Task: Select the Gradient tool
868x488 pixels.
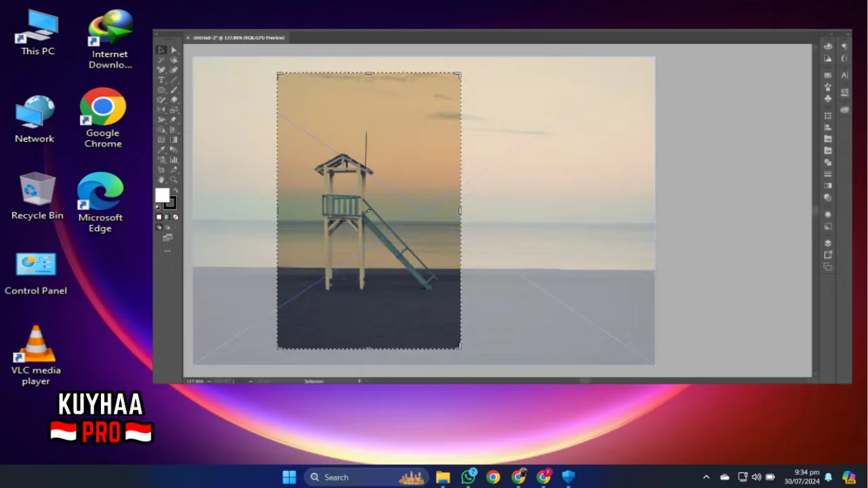Action: (174, 140)
